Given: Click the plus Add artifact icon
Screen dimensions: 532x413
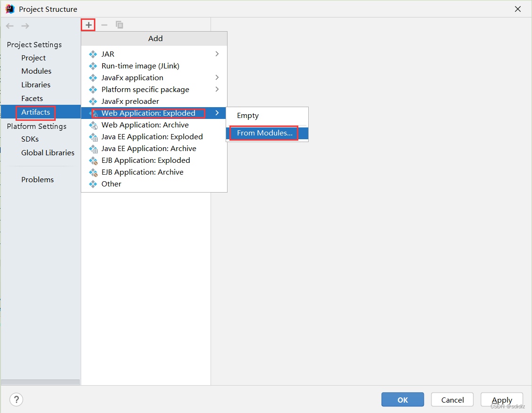Looking at the screenshot, I should (x=89, y=25).
